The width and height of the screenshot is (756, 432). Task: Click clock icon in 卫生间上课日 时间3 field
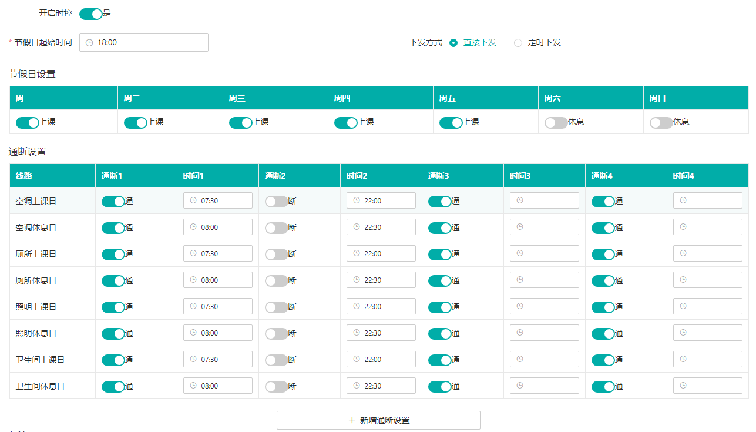click(520, 359)
